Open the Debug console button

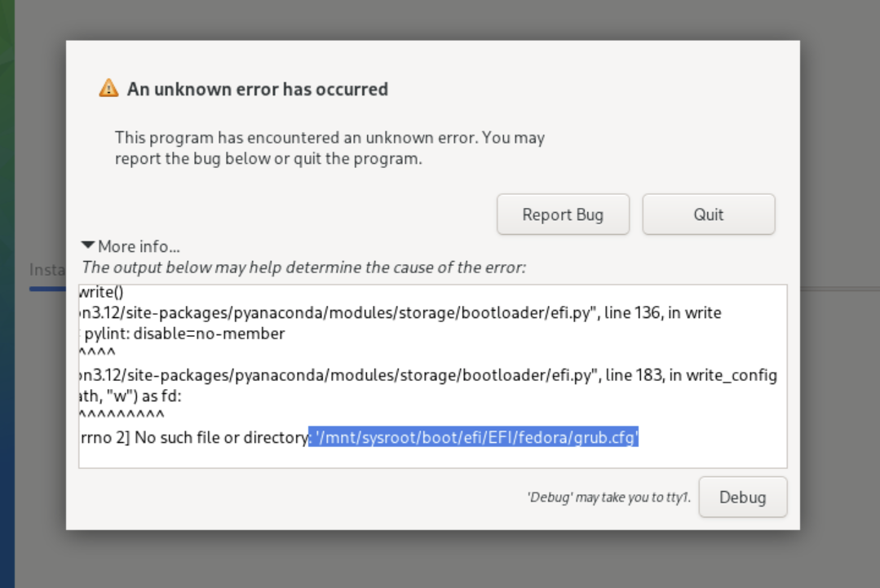click(742, 497)
